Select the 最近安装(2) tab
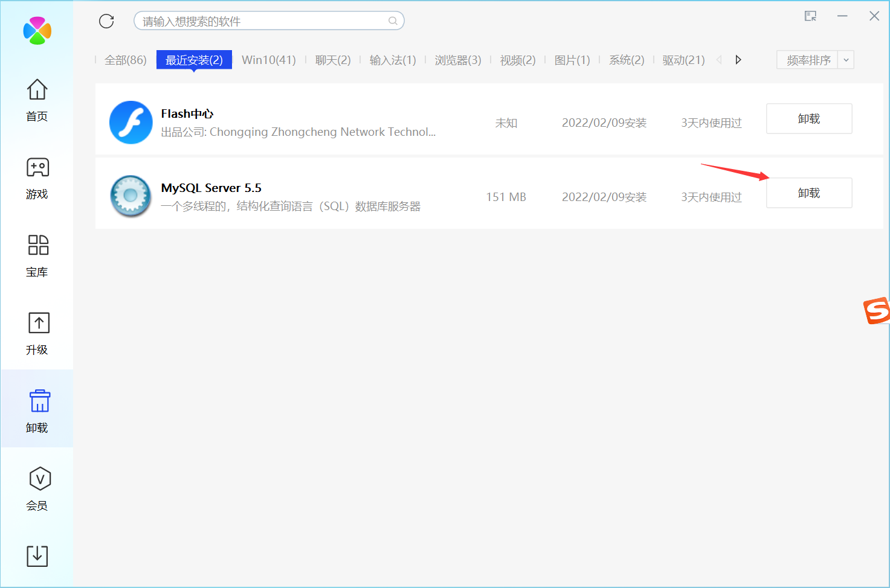This screenshot has height=588, width=890. coord(194,60)
